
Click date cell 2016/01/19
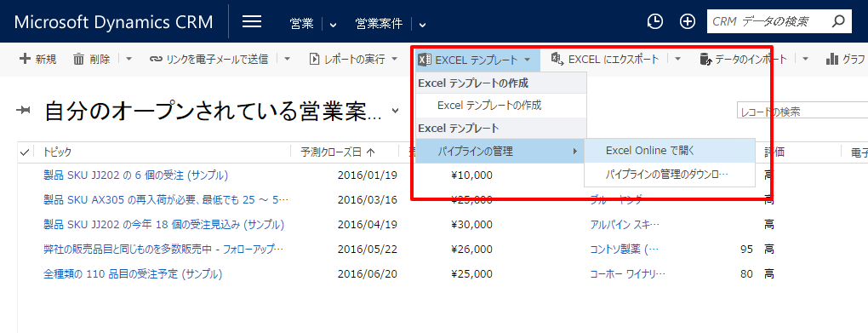coord(368,175)
